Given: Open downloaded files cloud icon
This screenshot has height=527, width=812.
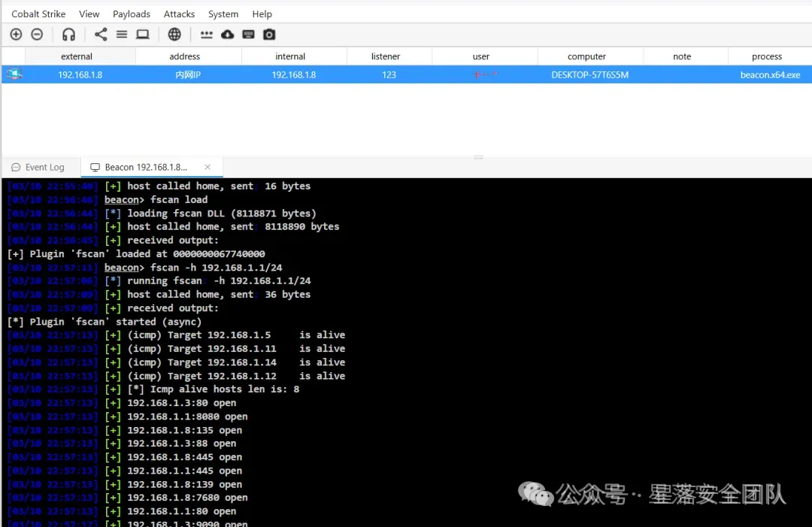Looking at the screenshot, I should 227,34.
